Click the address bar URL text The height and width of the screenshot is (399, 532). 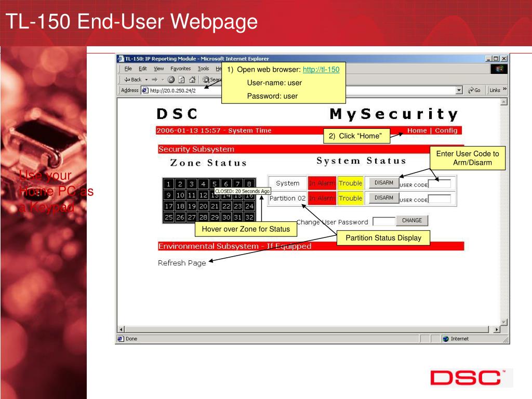172,90
